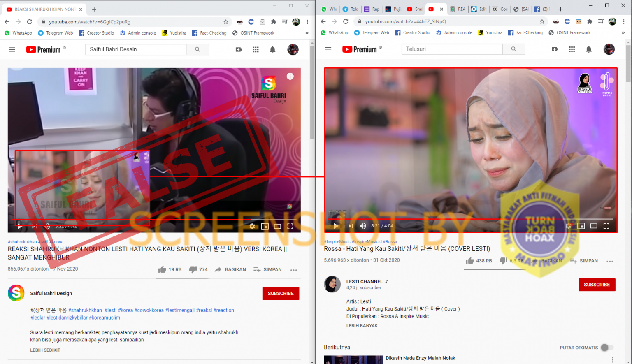Expand bookmarks overflow chevron in left window
The width and height of the screenshot is (632, 364).
coord(307,33)
